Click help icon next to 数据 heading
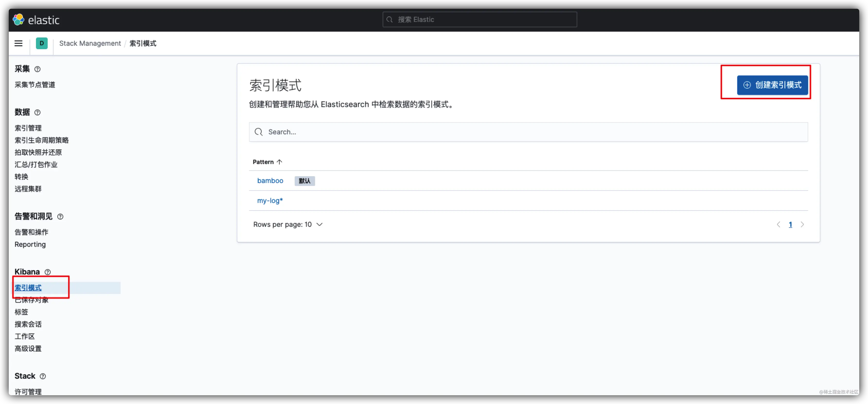 tap(37, 112)
